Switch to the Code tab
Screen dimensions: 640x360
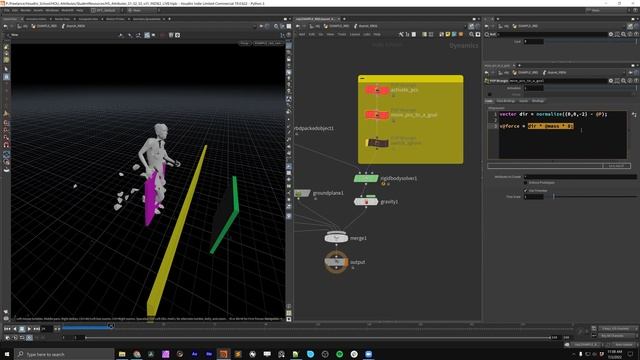click(489, 101)
